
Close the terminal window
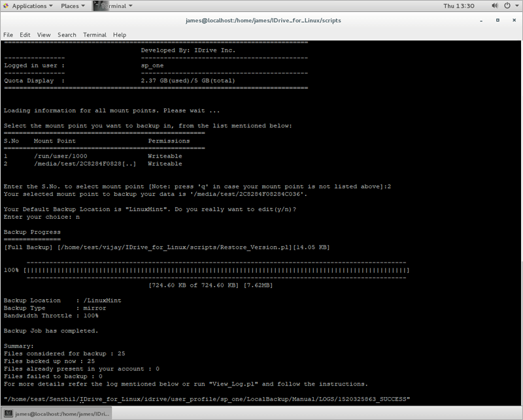tap(514, 20)
